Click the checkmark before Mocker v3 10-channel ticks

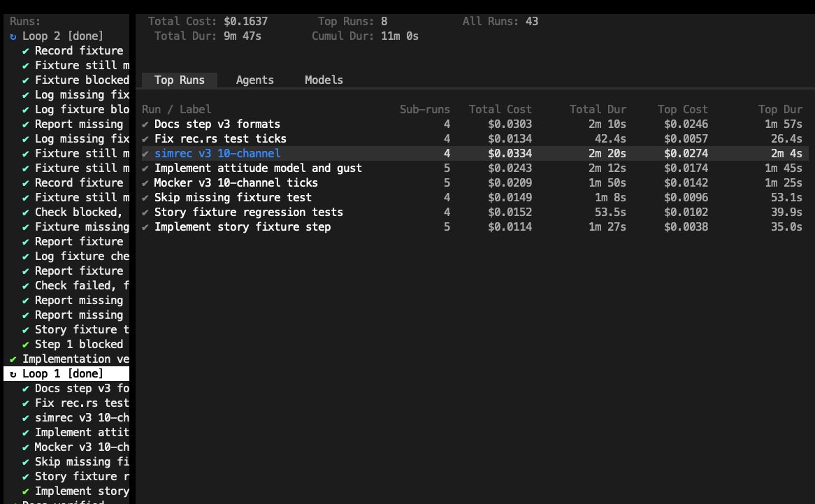pos(145,183)
